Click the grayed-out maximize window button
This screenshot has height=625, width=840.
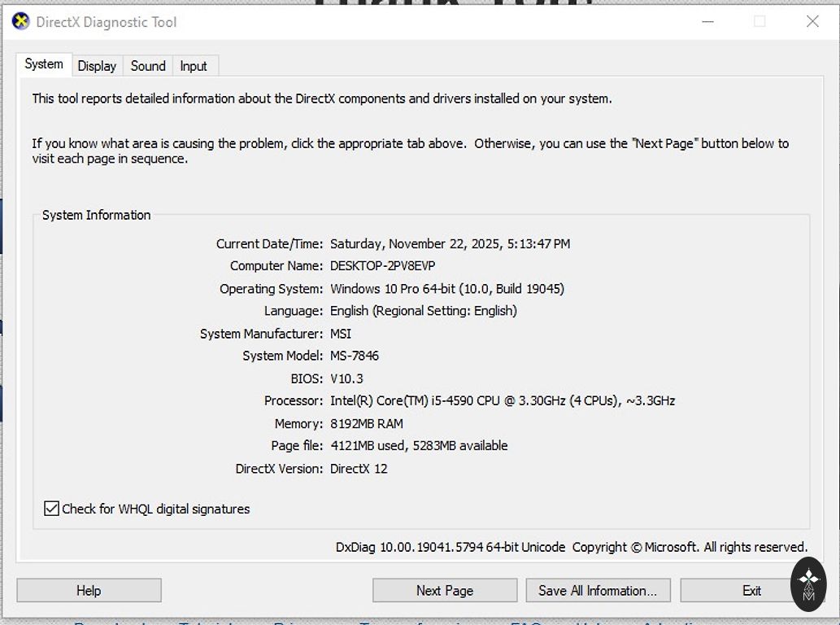point(759,22)
